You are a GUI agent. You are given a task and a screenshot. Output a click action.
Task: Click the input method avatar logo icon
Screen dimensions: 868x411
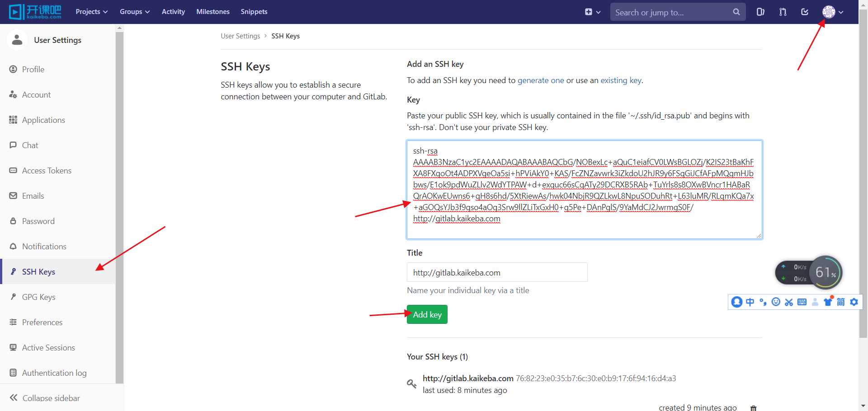(x=736, y=302)
